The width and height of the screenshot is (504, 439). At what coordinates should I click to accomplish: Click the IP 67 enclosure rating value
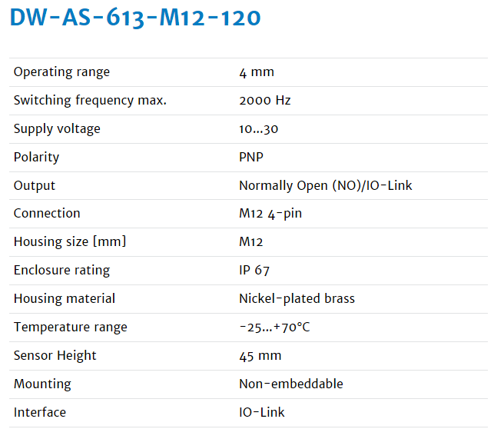[254, 270]
